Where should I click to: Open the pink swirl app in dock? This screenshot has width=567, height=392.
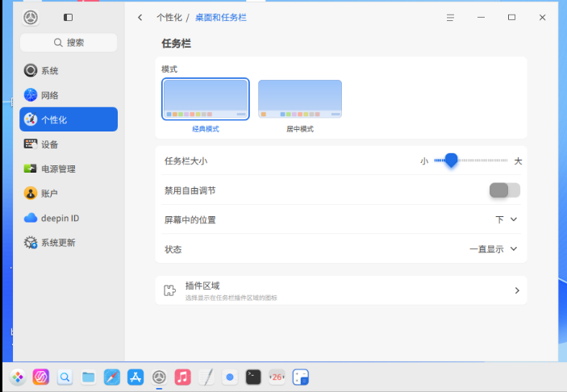coord(41,377)
